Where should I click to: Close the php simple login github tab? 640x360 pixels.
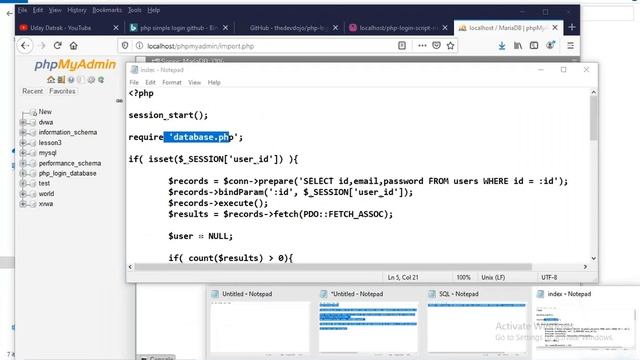226,28
